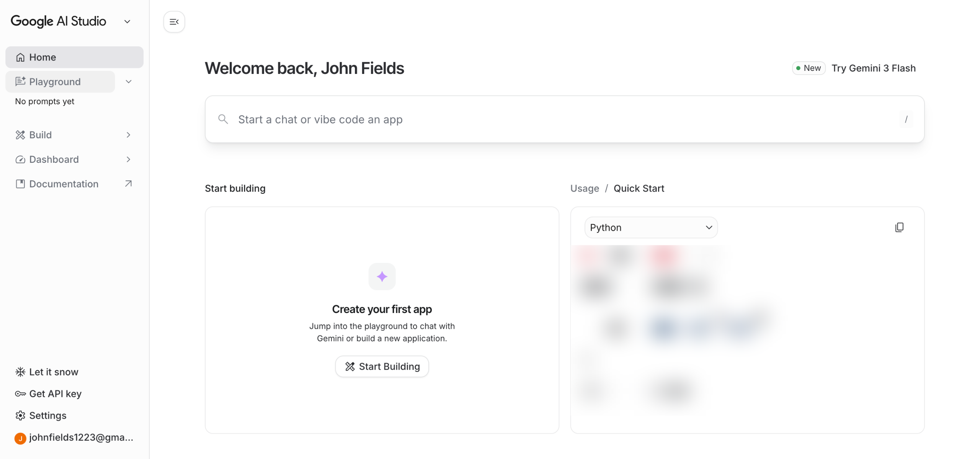Open the Python language dropdown
Viewport: 980px width, 459px height.
[650, 228]
